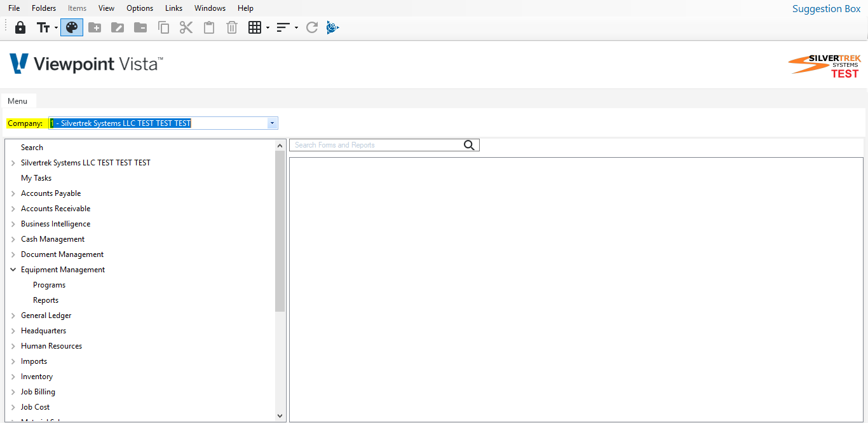Expand Silvertrek Systems LLC TEST tree node

click(x=13, y=163)
